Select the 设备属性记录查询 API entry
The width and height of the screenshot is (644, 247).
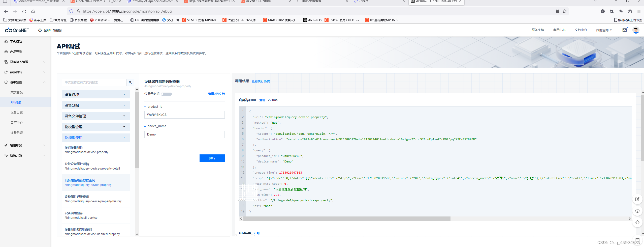(x=96, y=199)
